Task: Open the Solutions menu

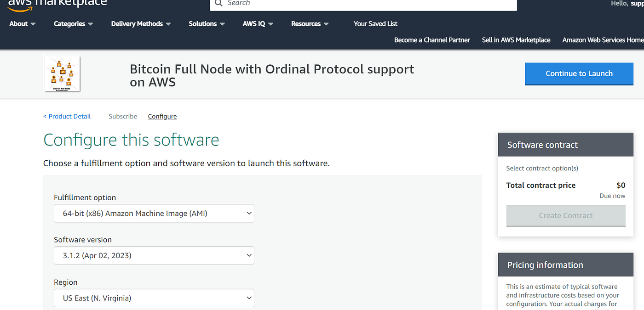Action: 207,24
